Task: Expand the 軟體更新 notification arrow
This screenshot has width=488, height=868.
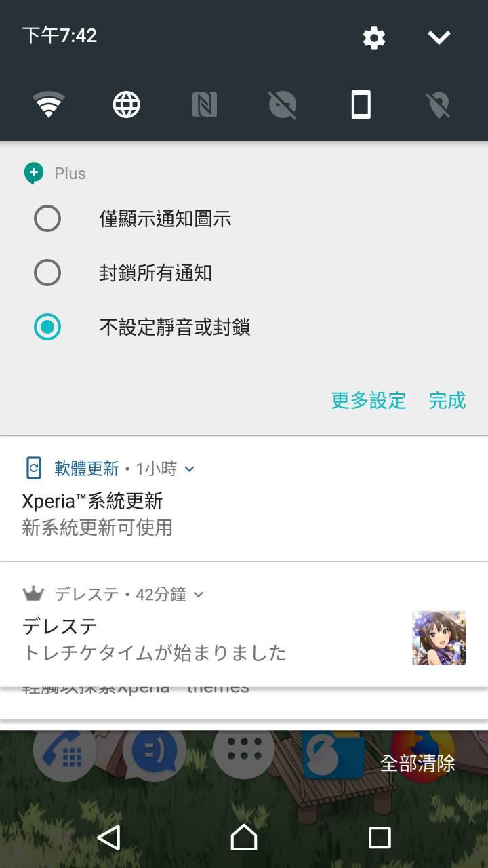Action: tap(190, 469)
